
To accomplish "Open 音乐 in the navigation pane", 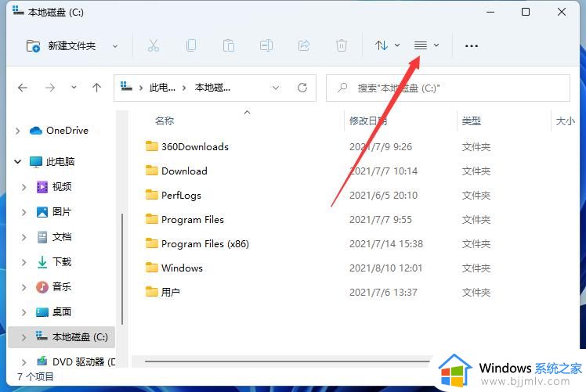I will tap(54, 286).
